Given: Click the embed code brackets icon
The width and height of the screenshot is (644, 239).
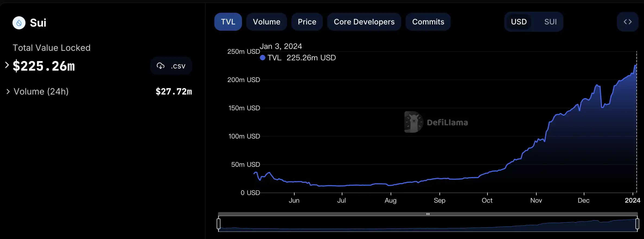Looking at the screenshot, I should [627, 22].
